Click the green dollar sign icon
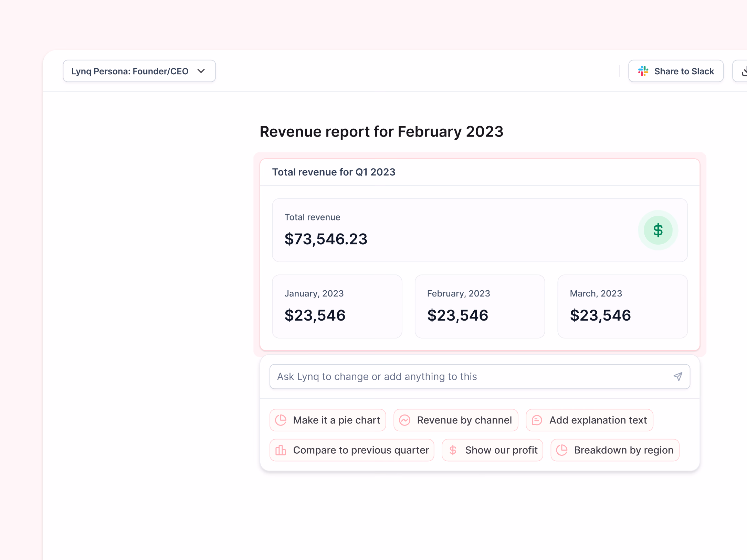The width and height of the screenshot is (747, 560). tap(658, 230)
